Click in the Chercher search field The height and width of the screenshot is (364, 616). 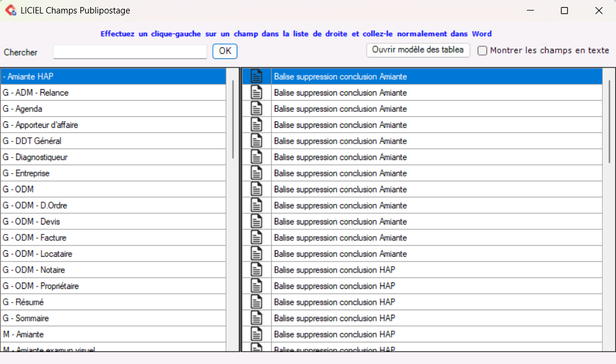click(x=130, y=52)
